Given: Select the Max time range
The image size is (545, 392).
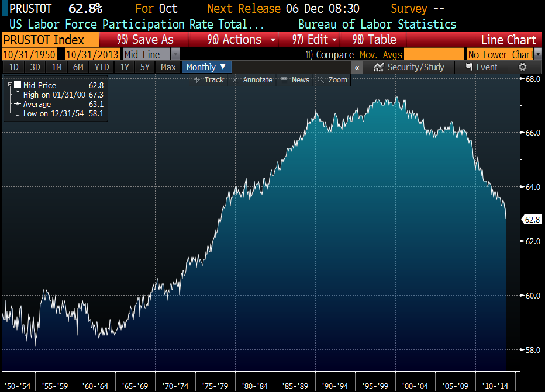Looking at the screenshot, I should (x=168, y=67).
